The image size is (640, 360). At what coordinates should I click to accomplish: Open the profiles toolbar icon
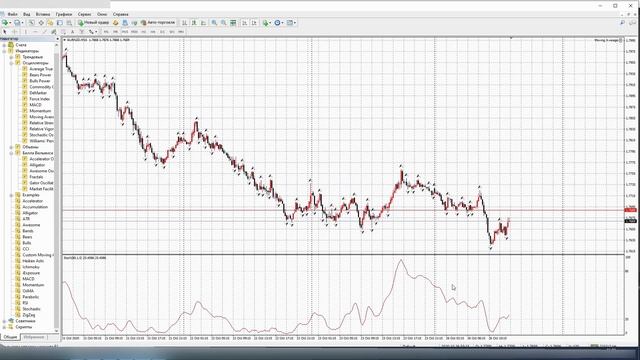17,23
